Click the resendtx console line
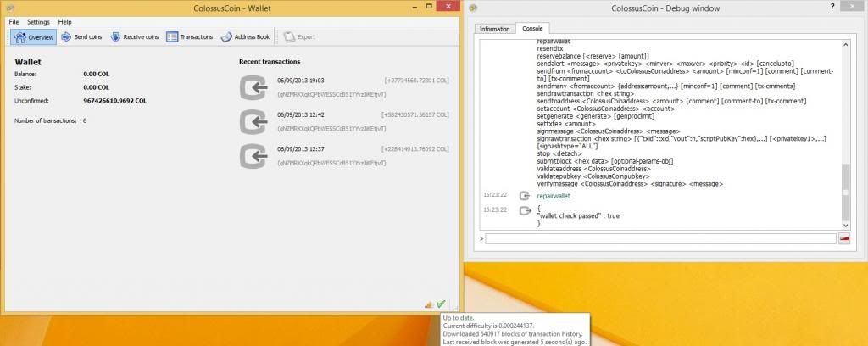Screen dimensions: 868x346 [549, 48]
